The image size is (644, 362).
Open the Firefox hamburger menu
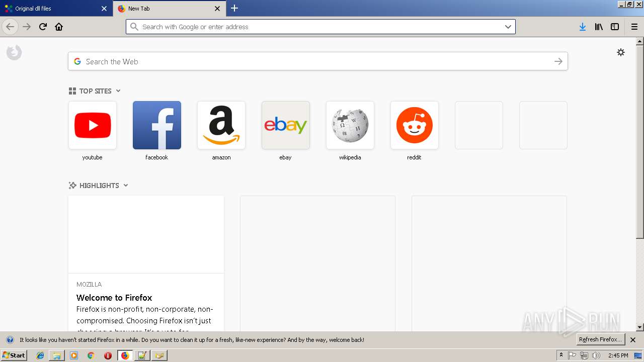pyautogui.click(x=634, y=27)
